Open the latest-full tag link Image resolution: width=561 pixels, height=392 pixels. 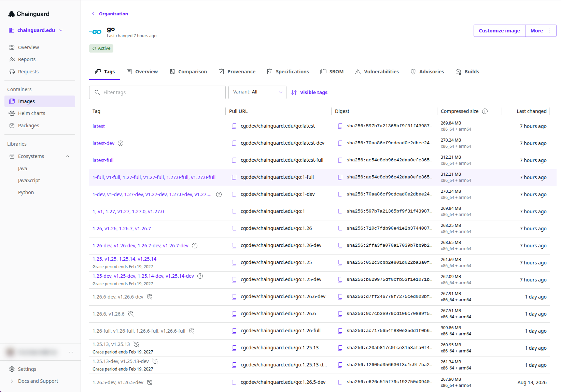click(103, 160)
